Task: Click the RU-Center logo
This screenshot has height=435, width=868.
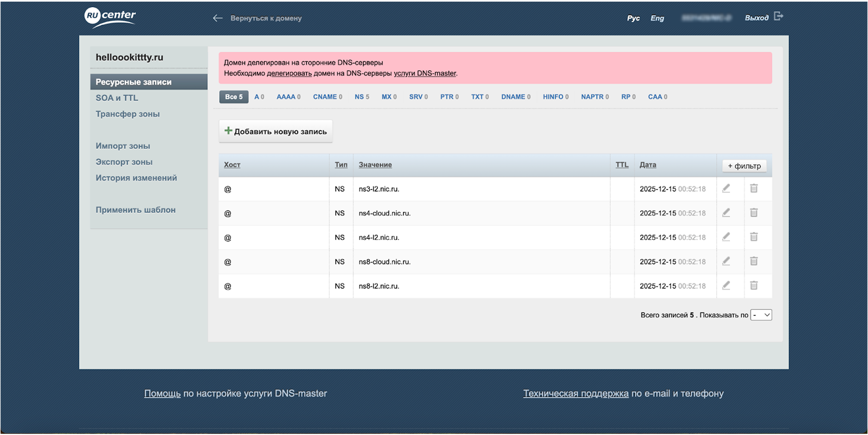Action: pos(110,18)
